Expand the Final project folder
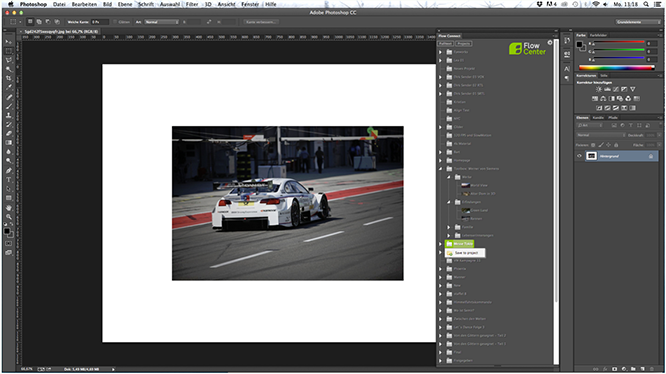 click(x=440, y=352)
